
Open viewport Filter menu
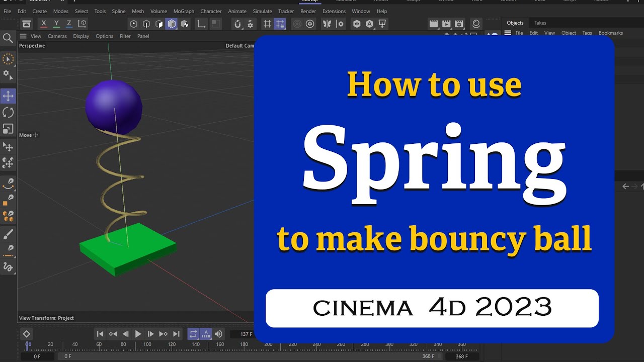(125, 36)
